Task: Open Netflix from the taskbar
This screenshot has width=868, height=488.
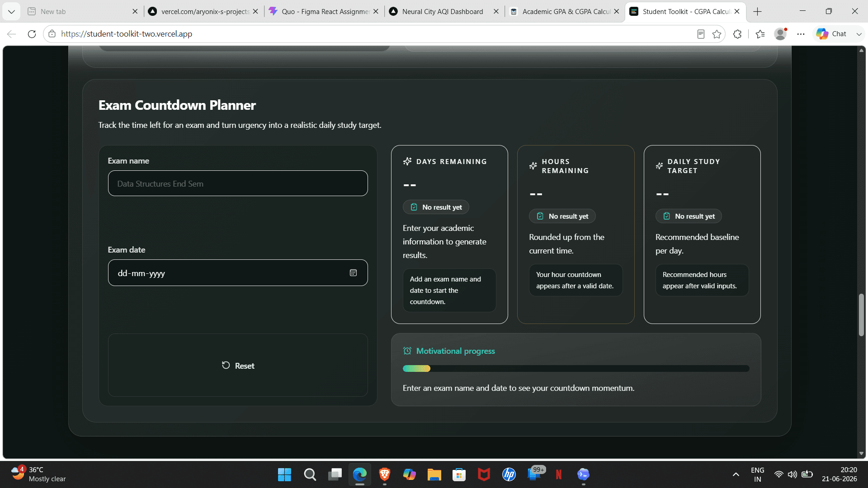Action: pos(559,474)
